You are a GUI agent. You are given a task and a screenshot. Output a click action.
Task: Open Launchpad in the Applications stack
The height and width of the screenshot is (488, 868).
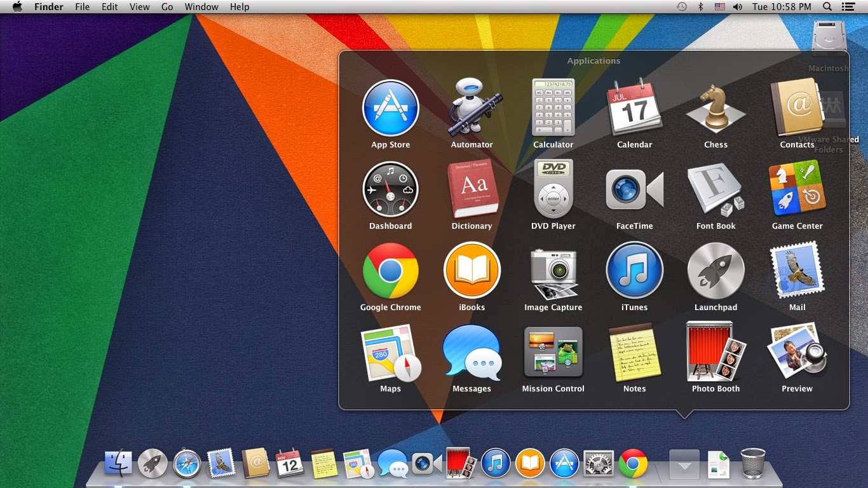715,271
